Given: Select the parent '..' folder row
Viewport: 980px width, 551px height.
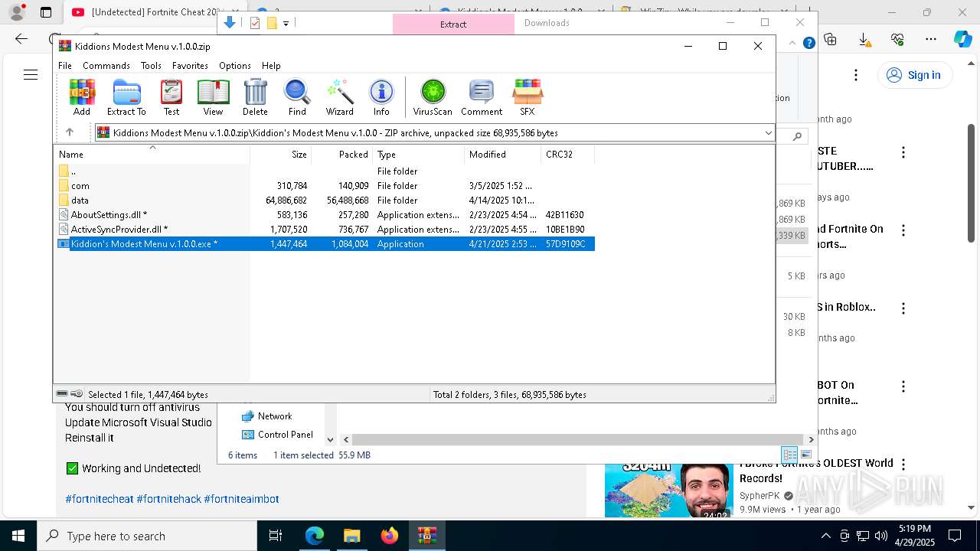Looking at the screenshot, I should point(324,171).
